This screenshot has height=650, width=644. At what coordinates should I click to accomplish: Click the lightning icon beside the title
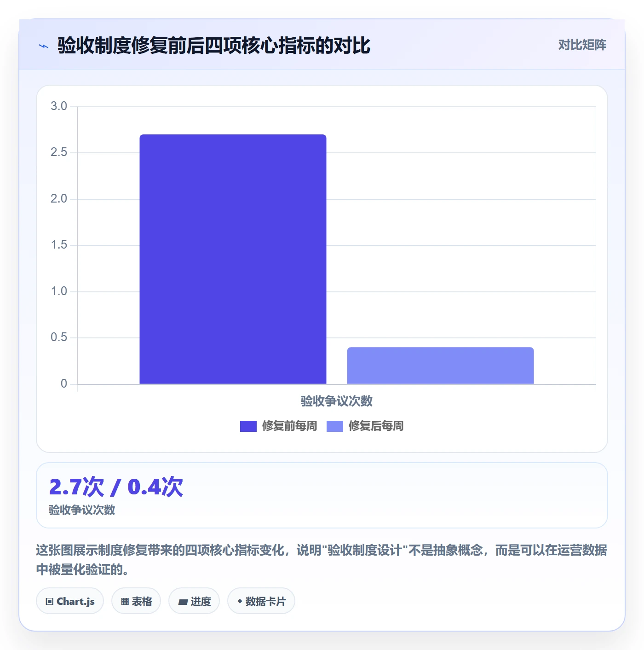[x=44, y=46]
